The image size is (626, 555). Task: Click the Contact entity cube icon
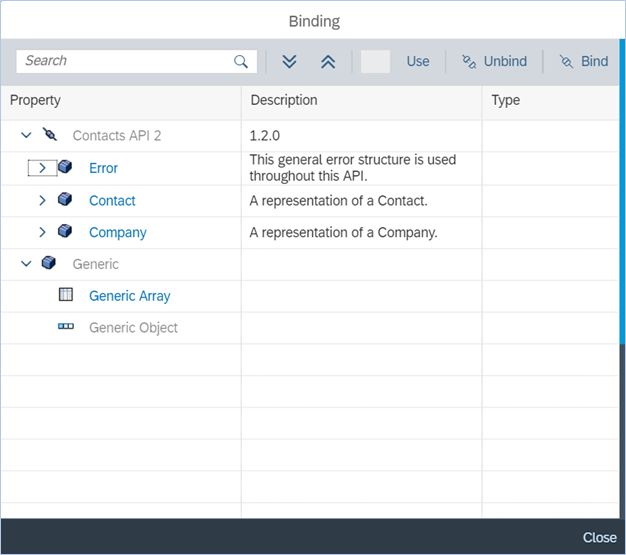(66, 200)
